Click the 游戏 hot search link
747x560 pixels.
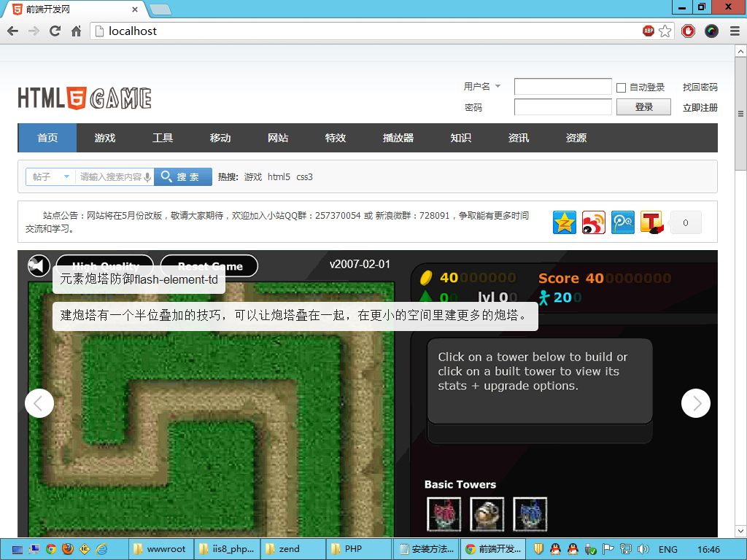pos(253,177)
